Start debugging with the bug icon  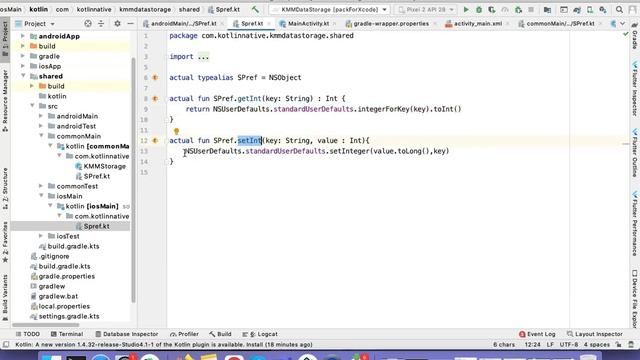(479, 9)
